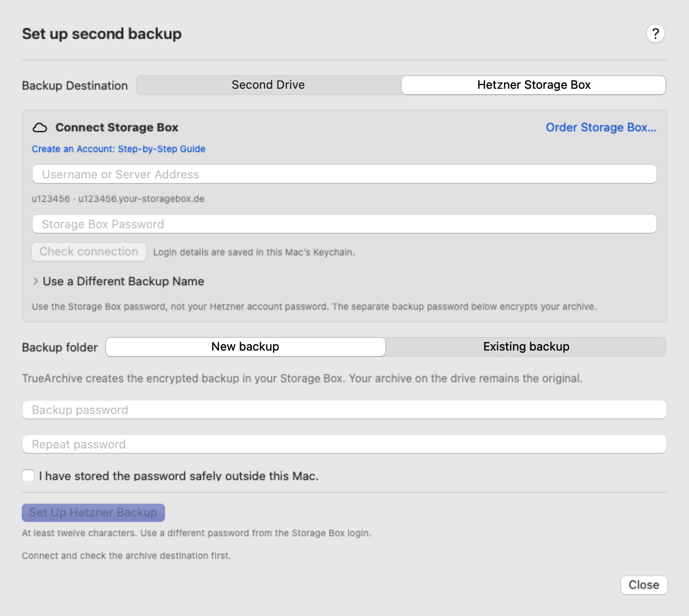The image size is (689, 616).
Task: Click the 'Connect and check the archive destination' message
Action: point(126,556)
